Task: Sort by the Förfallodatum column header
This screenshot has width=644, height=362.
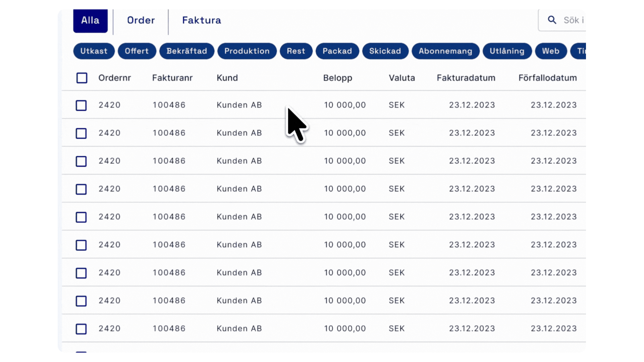Action: (x=548, y=78)
